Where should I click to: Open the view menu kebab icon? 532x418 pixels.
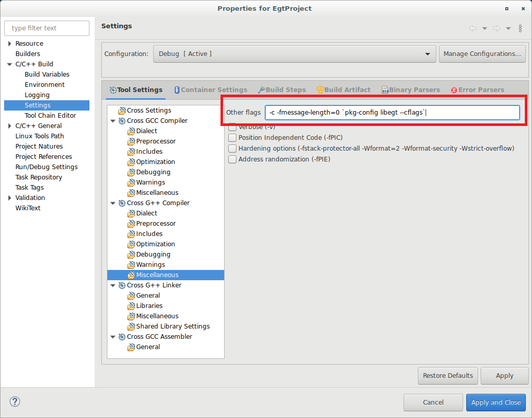[520, 28]
